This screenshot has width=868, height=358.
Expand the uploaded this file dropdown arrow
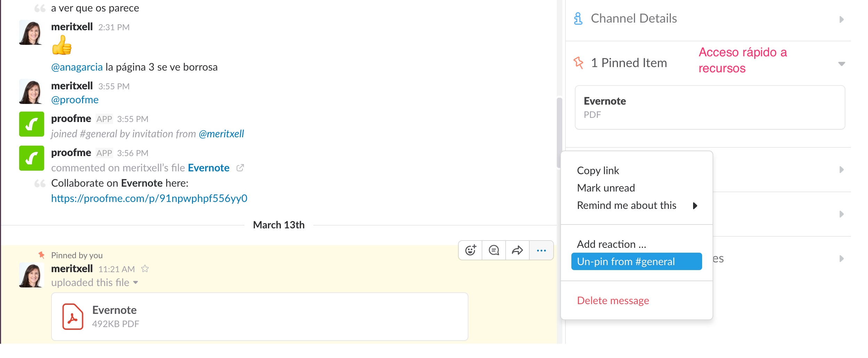(136, 283)
